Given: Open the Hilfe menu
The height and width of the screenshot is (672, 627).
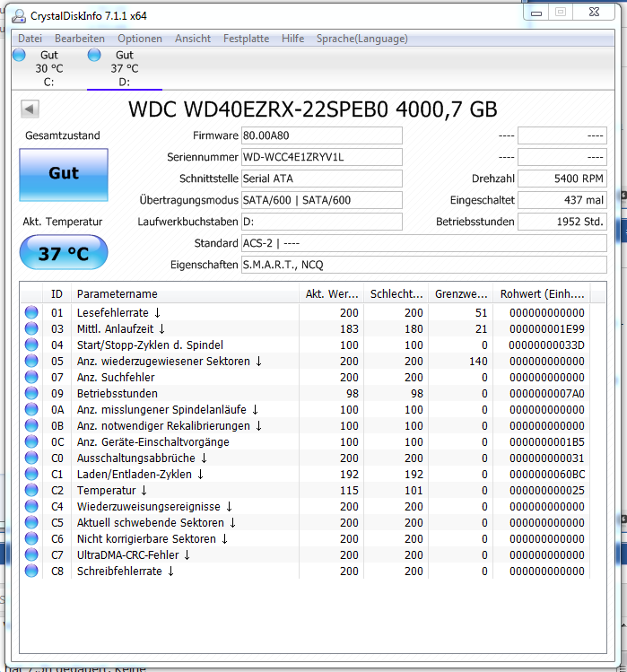Looking at the screenshot, I should 292,39.
